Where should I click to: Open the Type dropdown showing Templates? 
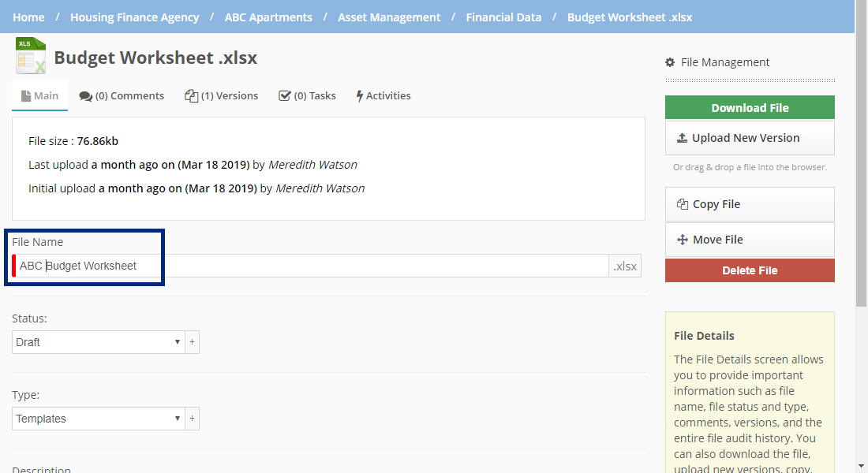point(98,419)
